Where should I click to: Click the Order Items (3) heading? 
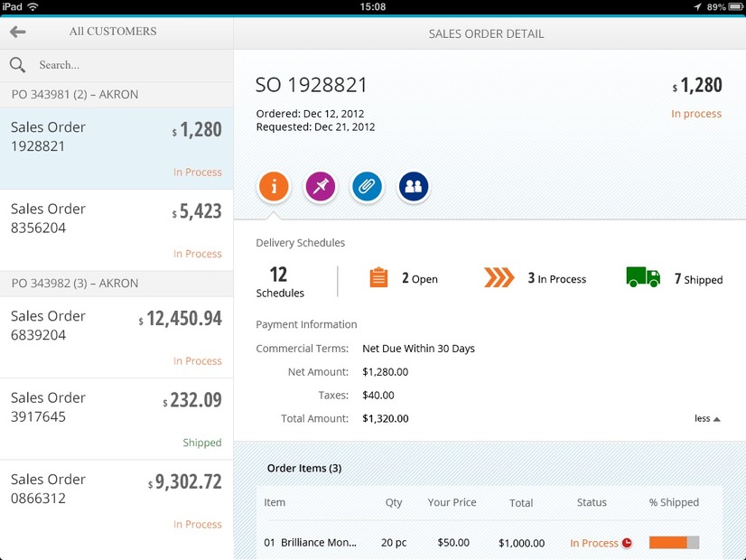[304, 468]
